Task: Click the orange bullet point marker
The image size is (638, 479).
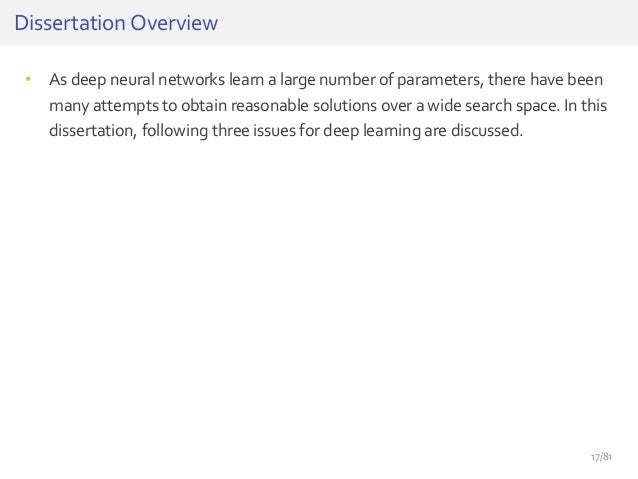Action: 28,79
